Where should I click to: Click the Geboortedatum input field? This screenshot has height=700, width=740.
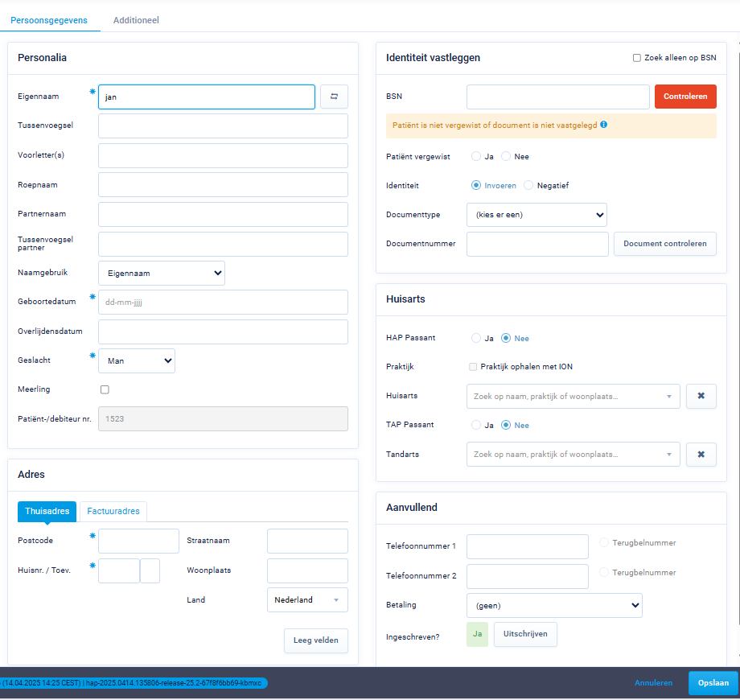(x=223, y=303)
